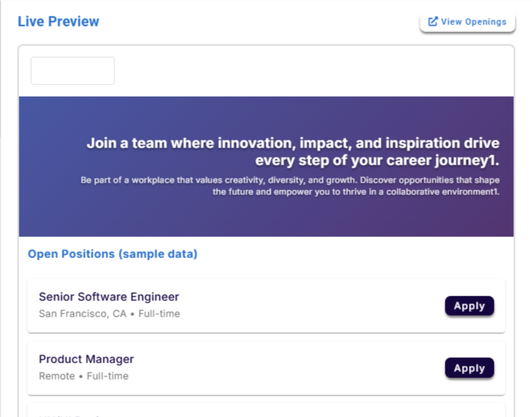This screenshot has width=532, height=417.
Task: Open the Senior Software Engineer job title
Action: (x=109, y=297)
